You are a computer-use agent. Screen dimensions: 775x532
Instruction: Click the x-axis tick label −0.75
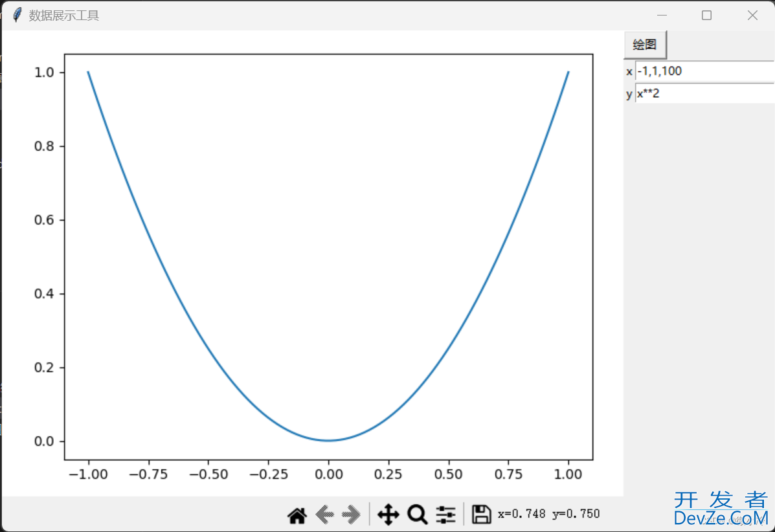[148, 474]
